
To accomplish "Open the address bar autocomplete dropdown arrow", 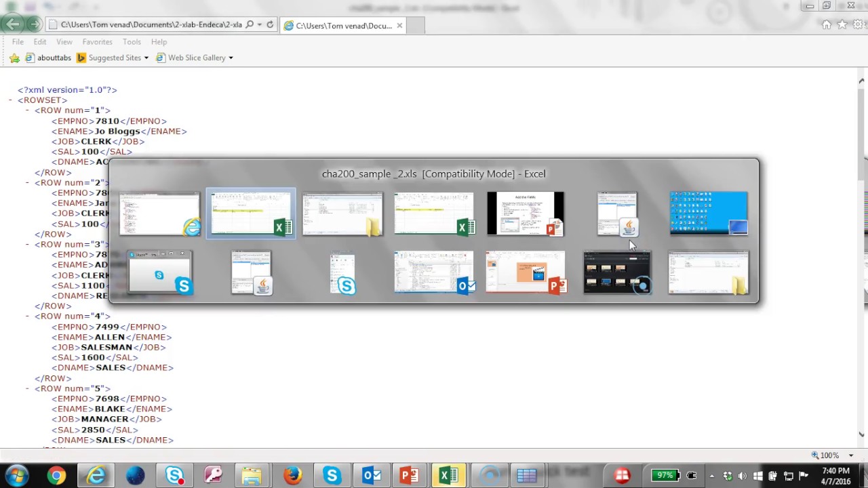I will tap(260, 25).
